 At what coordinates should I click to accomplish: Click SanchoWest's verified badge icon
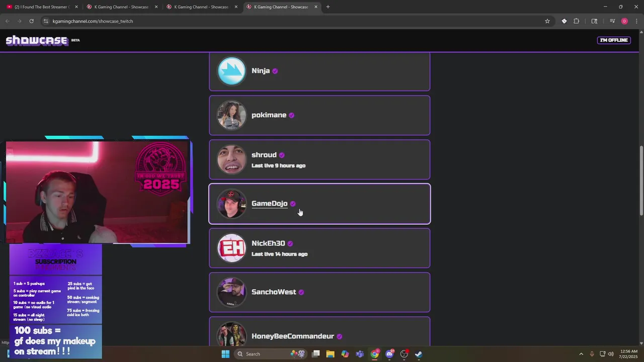(x=301, y=292)
